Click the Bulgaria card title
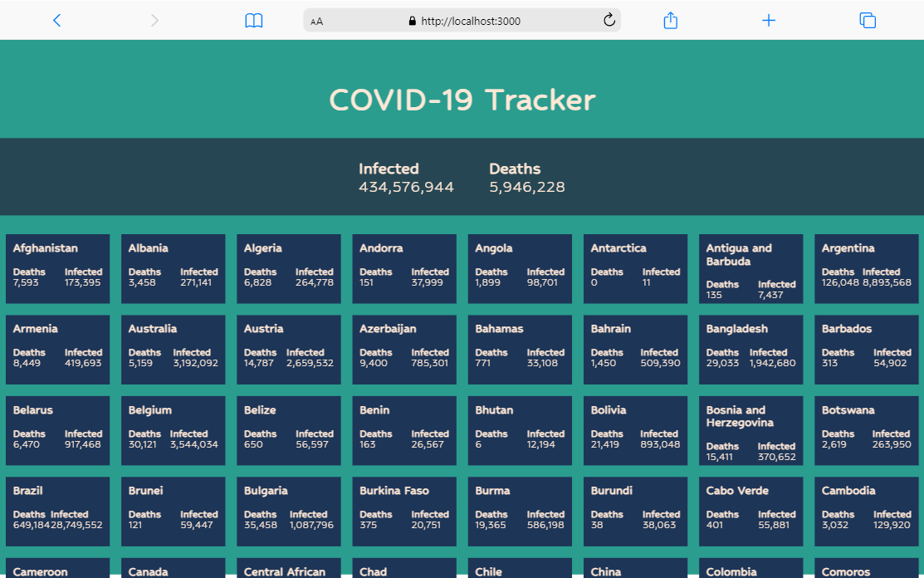This screenshot has width=924, height=578. click(x=266, y=491)
